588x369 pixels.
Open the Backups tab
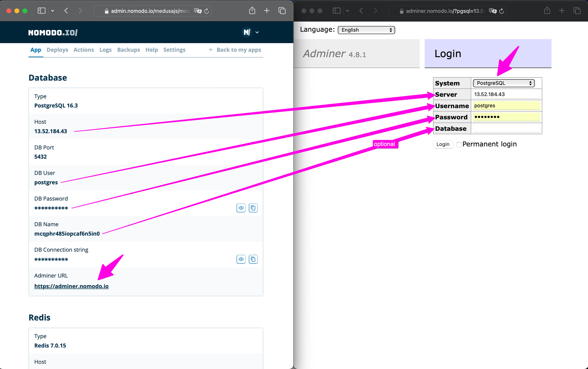(128, 50)
